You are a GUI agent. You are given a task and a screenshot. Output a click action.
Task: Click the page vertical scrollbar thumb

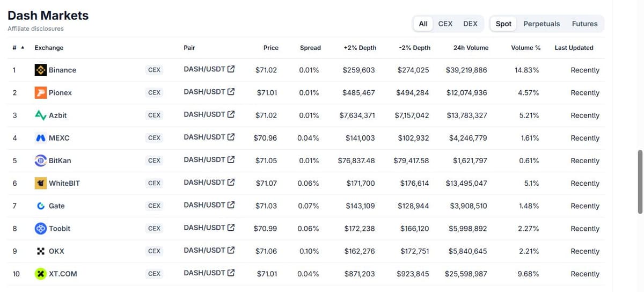(x=639, y=182)
